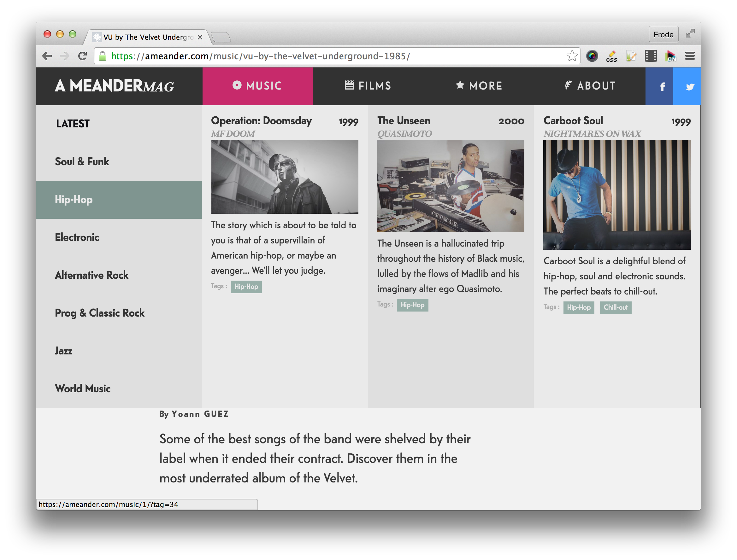Screen dimensions: 737x560
Task: Click the Nightmares on Wax photo thumbnail
Action: [616, 195]
